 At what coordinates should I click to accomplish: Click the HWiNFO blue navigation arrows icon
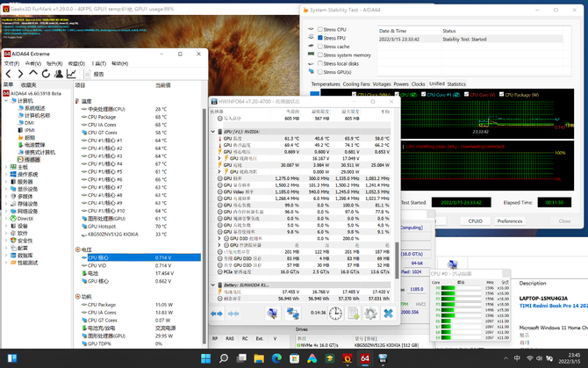tap(217, 313)
